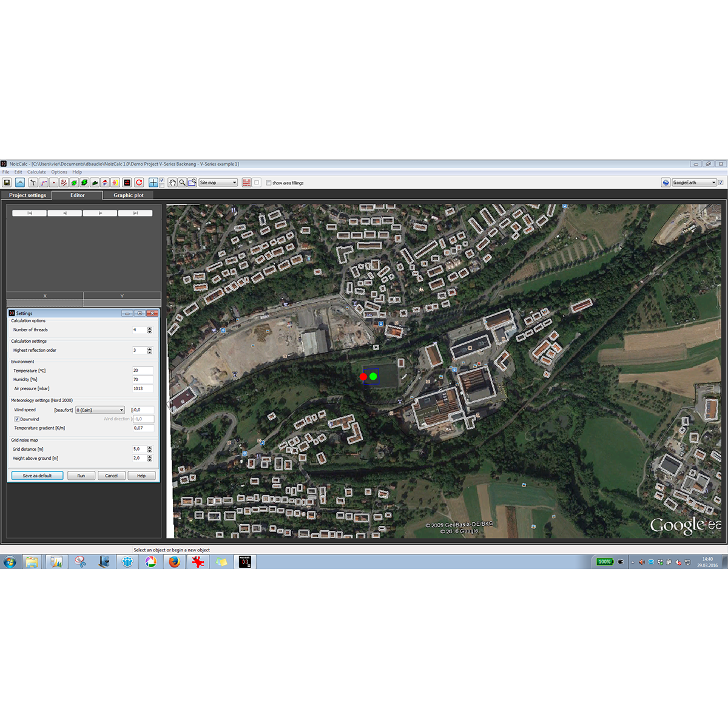Toggle the 'show area fillings' checkbox
This screenshot has height=728, width=728.
pyautogui.click(x=269, y=183)
